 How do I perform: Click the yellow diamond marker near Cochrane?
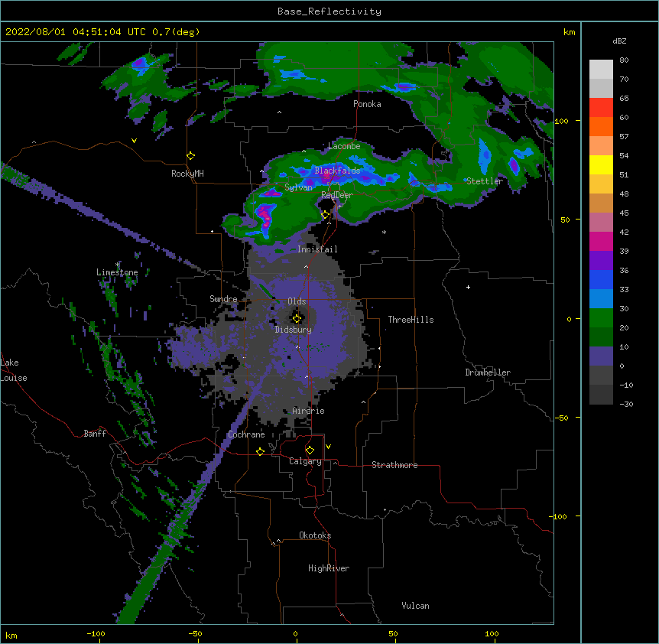(260, 451)
